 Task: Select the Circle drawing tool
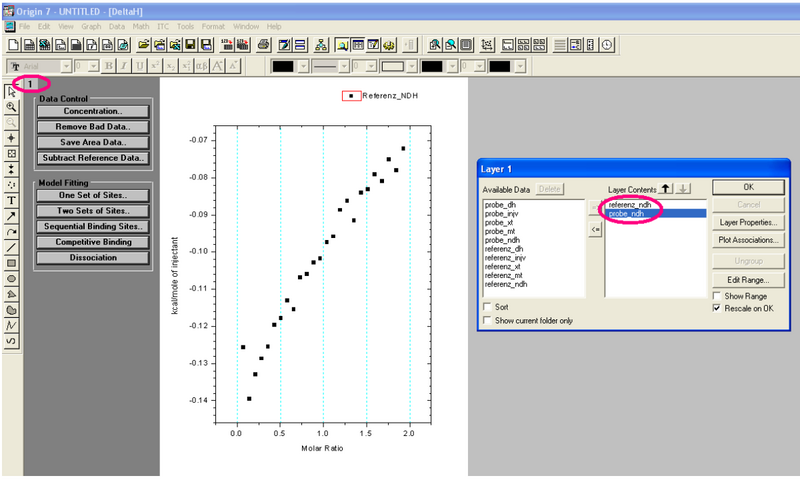coord(11,279)
